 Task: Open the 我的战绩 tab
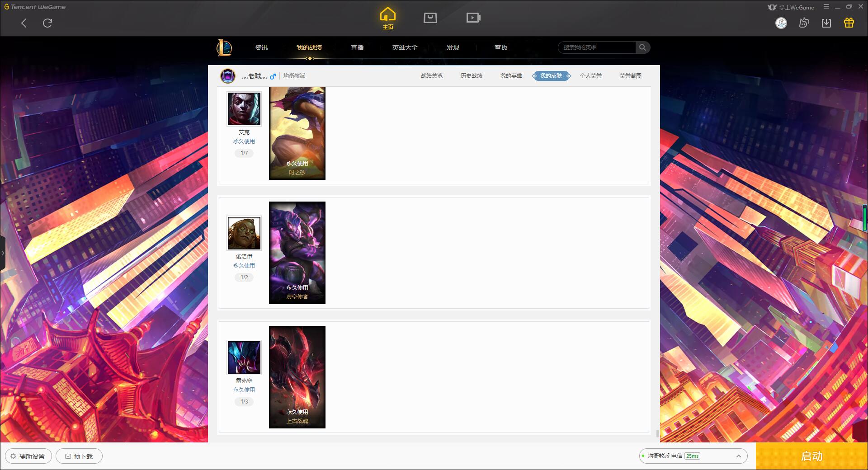point(309,47)
